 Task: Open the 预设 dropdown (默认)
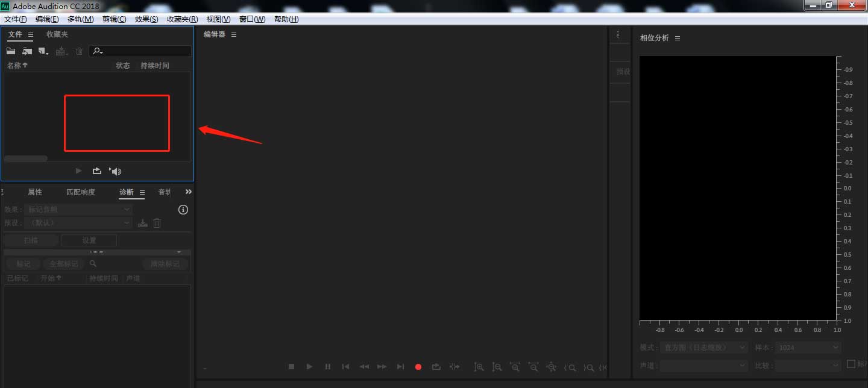[x=79, y=222]
